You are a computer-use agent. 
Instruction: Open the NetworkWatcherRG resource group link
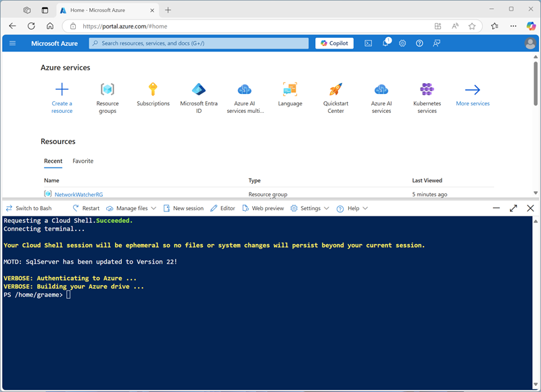tap(78, 195)
